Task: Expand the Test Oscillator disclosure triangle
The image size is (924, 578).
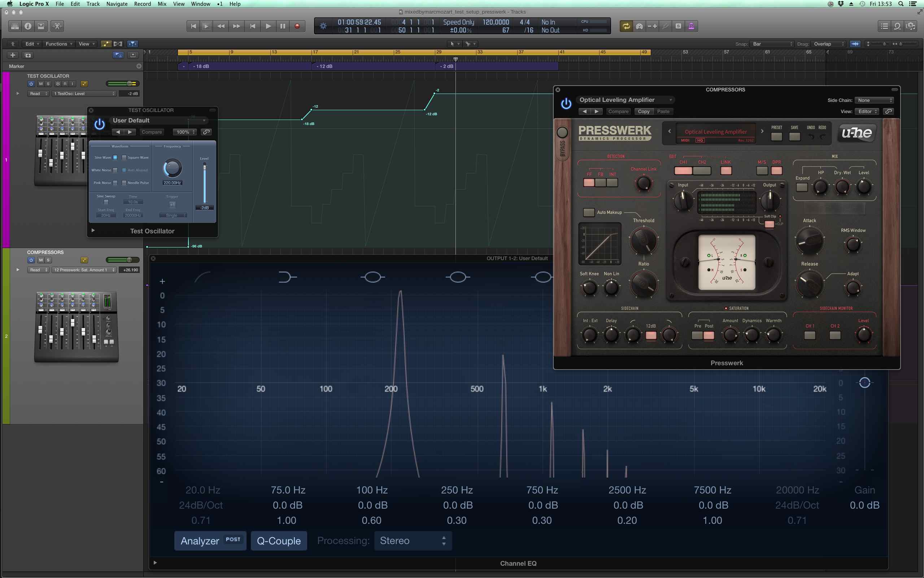Action: (x=93, y=230)
